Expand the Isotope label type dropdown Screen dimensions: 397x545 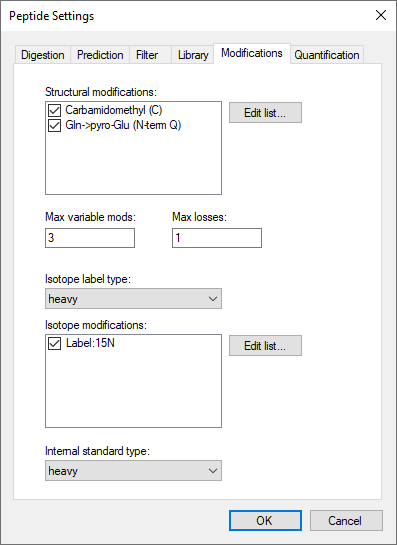133,299
